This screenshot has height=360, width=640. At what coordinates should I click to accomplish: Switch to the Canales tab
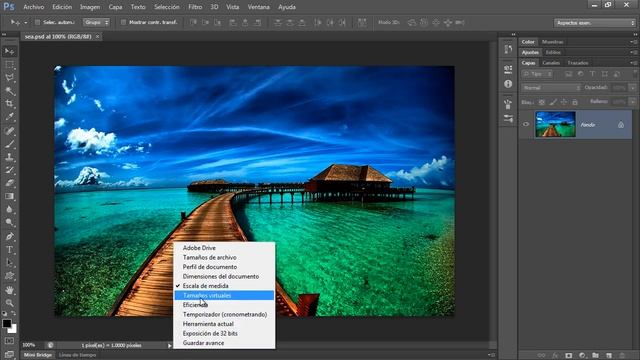pos(551,63)
